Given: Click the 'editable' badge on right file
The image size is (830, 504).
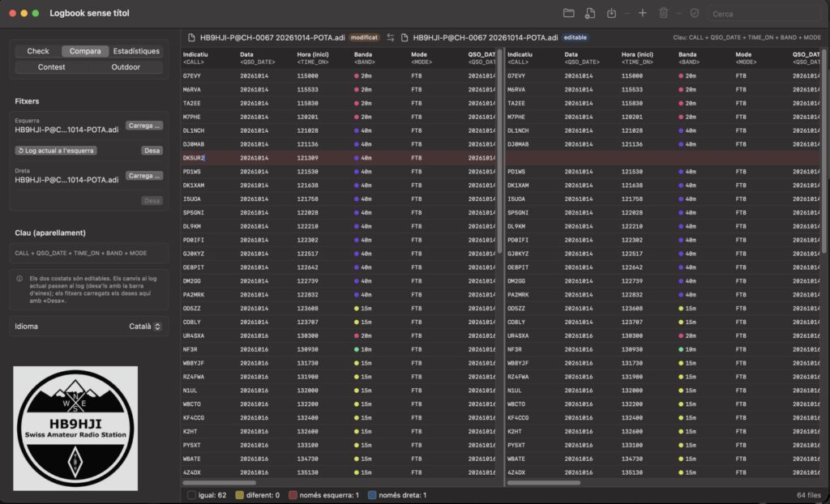Looking at the screenshot, I should point(575,37).
